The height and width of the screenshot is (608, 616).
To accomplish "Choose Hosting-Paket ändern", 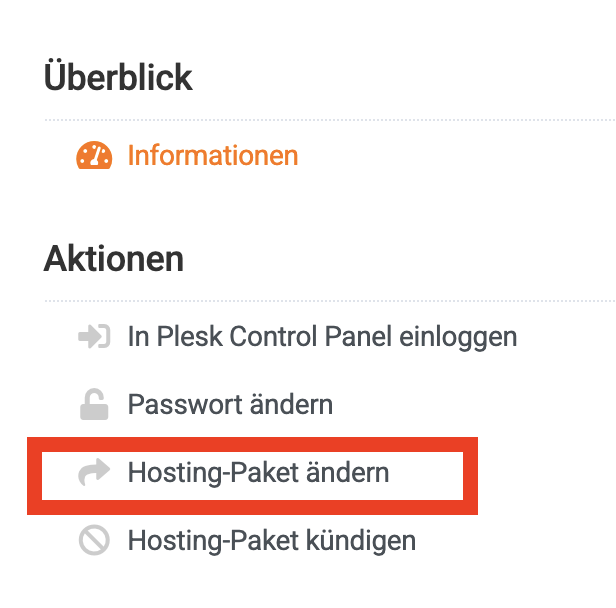I will (258, 473).
